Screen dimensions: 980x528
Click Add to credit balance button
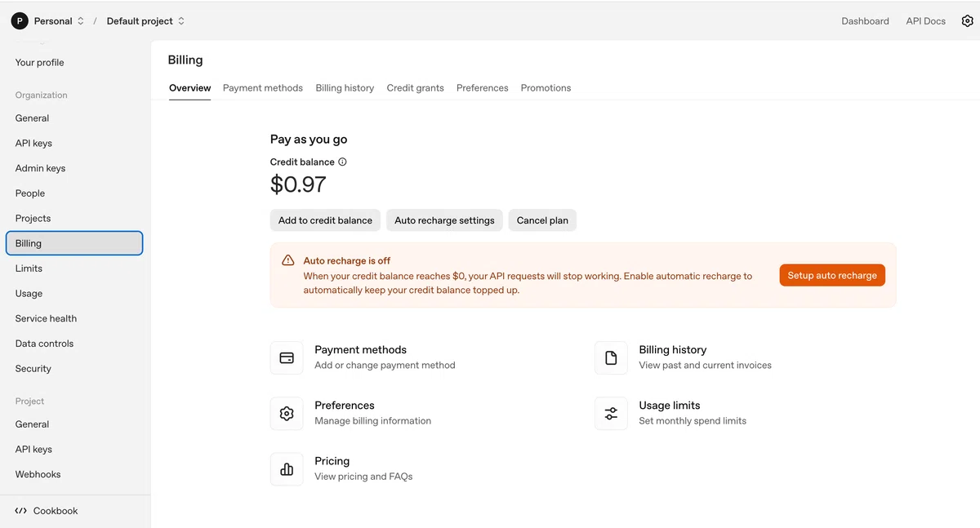325,220
